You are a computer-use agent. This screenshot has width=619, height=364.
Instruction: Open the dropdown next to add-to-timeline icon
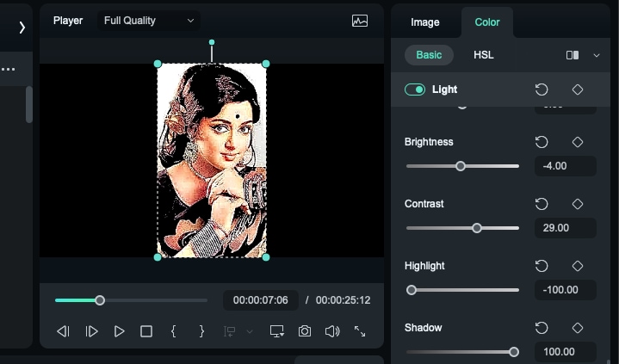(x=250, y=331)
